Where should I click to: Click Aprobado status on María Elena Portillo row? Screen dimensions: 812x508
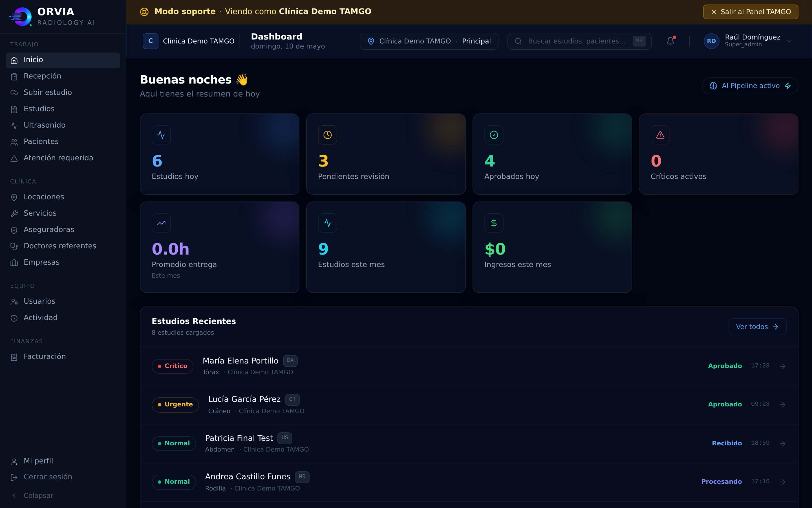(x=725, y=366)
